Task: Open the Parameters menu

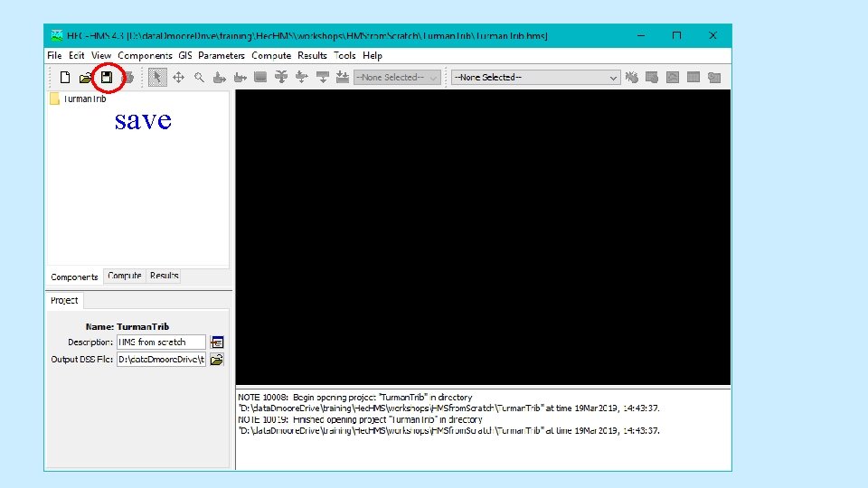Action: tap(221, 55)
